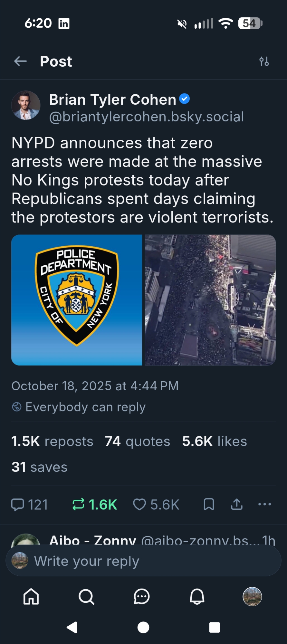Go back using the top arrow
This screenshot has height=644, width=287.
coord(20,61)
